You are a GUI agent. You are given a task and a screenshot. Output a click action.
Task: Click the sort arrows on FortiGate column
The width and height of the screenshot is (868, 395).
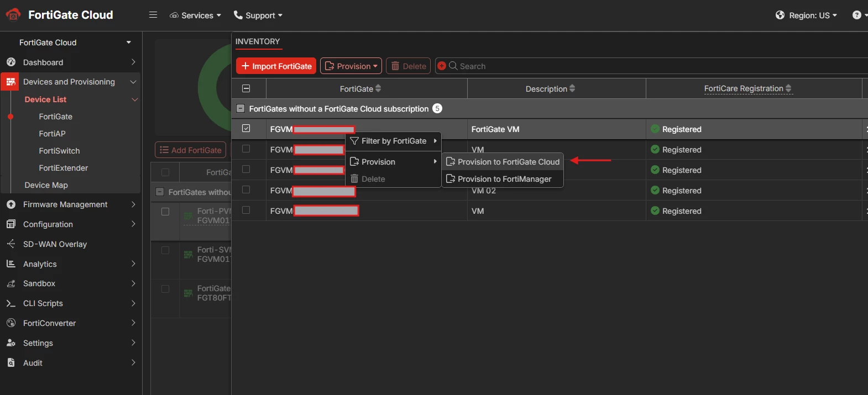click(x=378, y=88)
